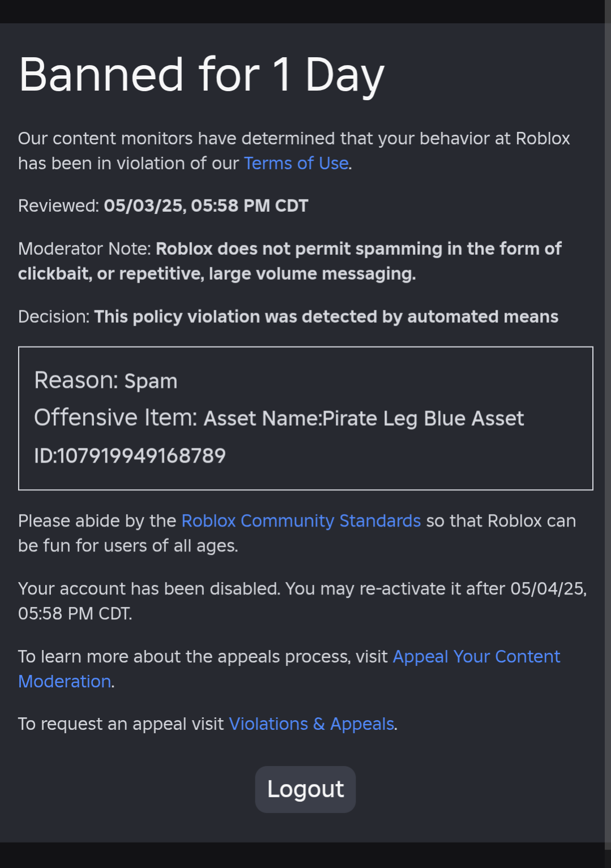
Task: Select the Banned for 1 Day heading
Action: [x=201, y=74]
